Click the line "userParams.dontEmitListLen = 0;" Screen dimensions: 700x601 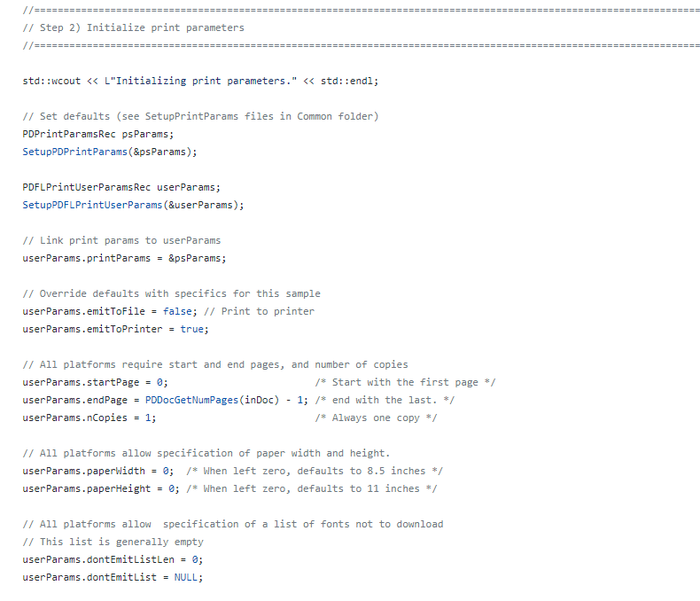(113, 559)
